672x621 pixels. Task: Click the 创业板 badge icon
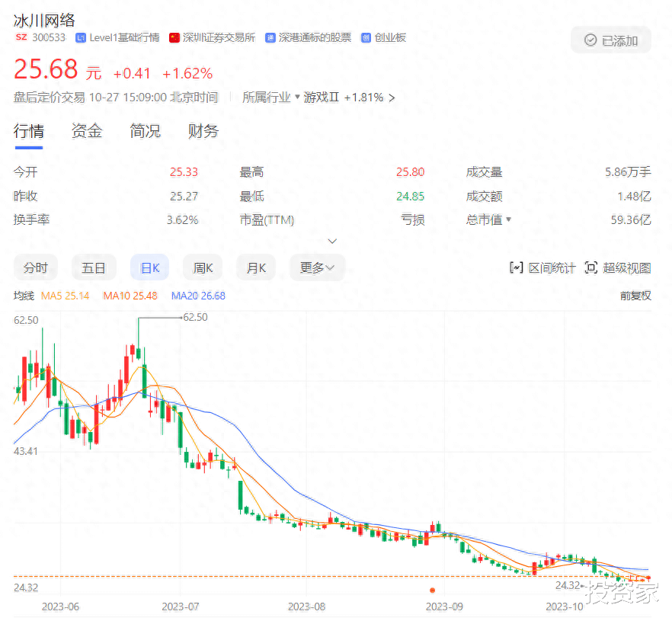[x=366, y=38]
